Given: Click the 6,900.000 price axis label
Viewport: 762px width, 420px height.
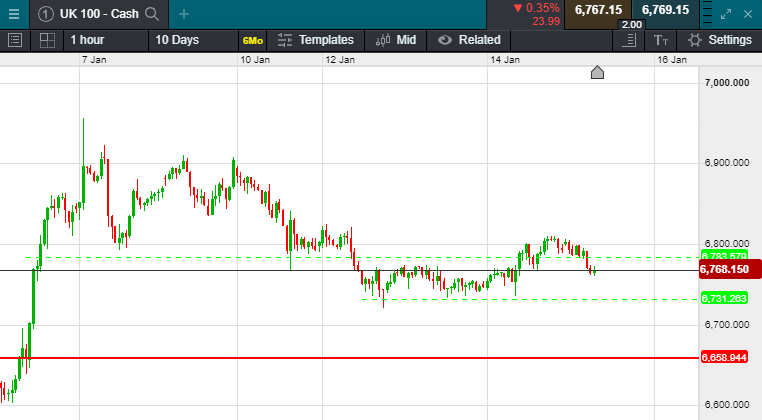Looking at the screenshot, I should pos(727,163).
